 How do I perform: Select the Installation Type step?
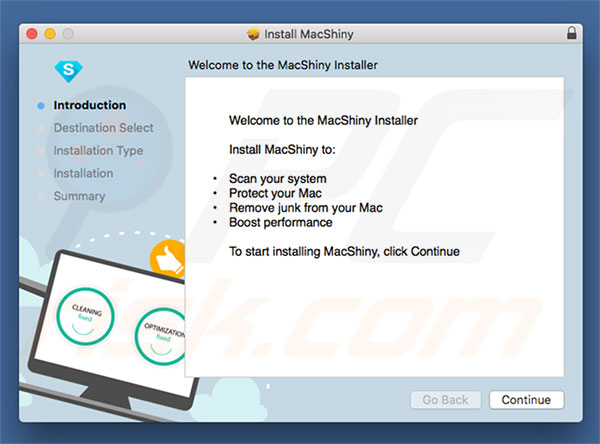(x=98, y=150)
